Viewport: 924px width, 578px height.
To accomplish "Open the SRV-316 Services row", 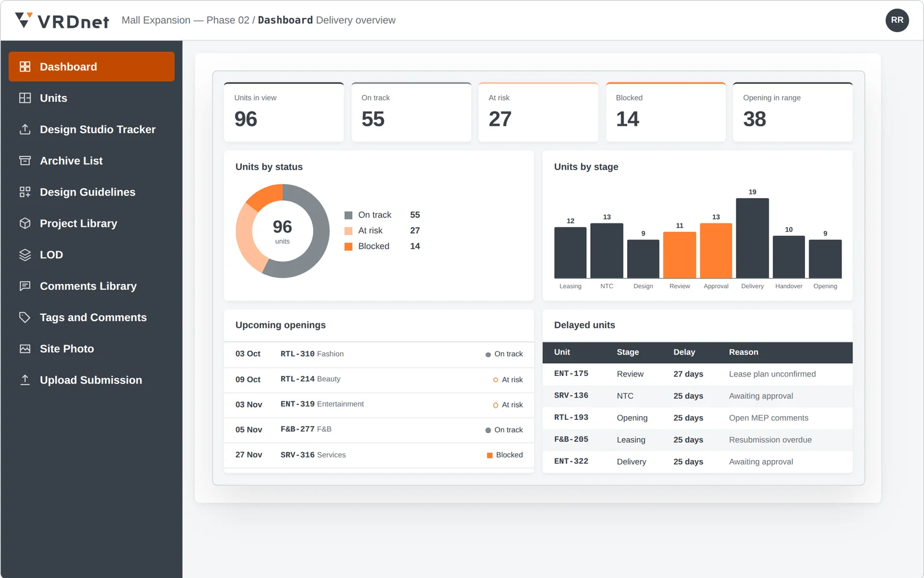I will point(379,455).
